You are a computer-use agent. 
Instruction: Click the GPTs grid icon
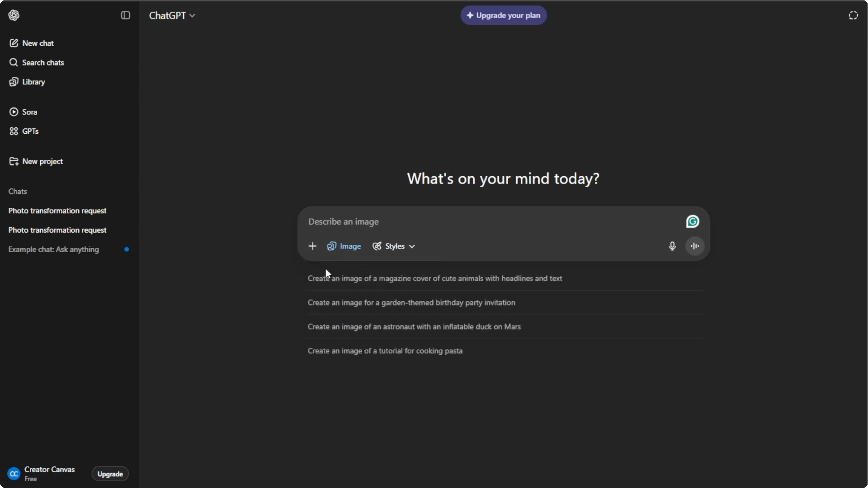point(13,131)
